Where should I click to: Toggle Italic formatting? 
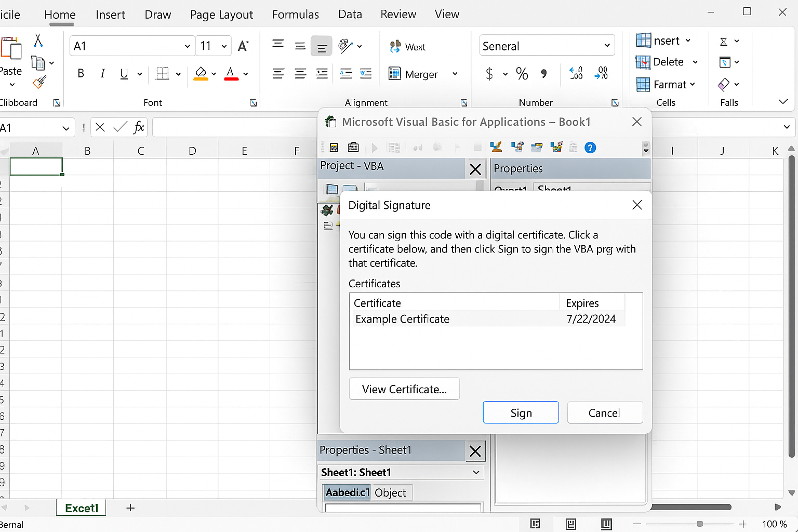(102, 74)
